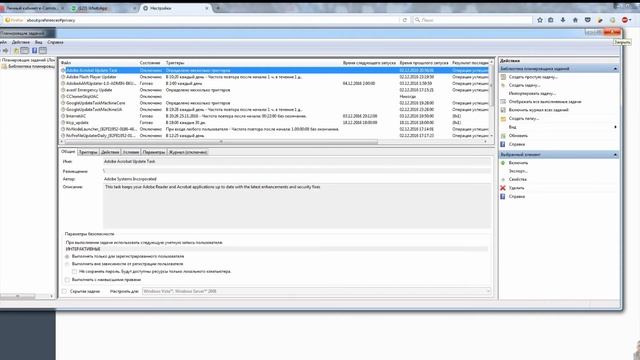Click the Enable All Tasks History icon
Screen dimensions: 640x360
[x=503, y=110]
